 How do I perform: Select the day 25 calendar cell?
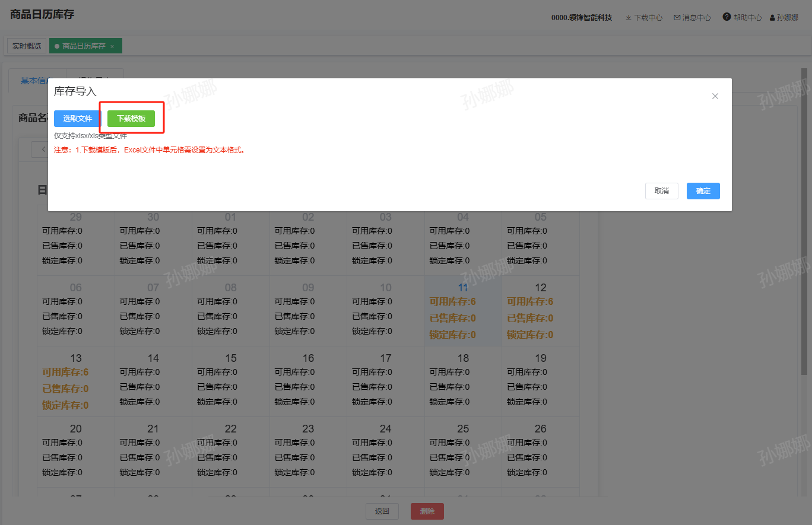[x=463, y=452]
